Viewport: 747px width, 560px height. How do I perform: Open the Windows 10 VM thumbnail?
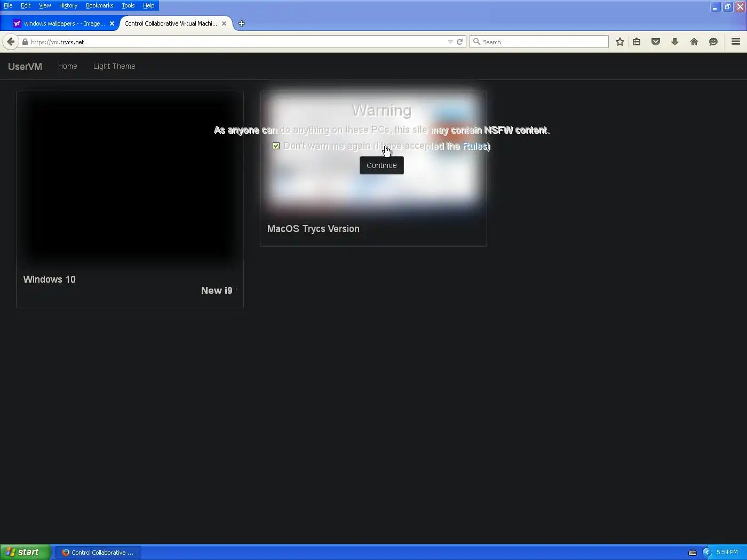pos(130,179)
